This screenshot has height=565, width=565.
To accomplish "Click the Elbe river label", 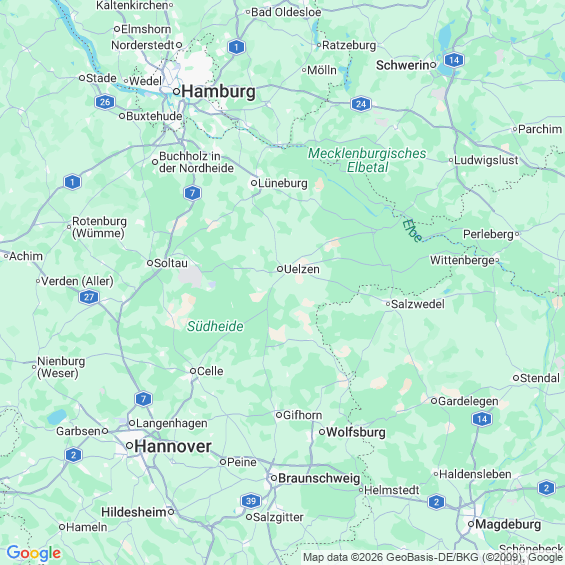I will tap(412, 231).
